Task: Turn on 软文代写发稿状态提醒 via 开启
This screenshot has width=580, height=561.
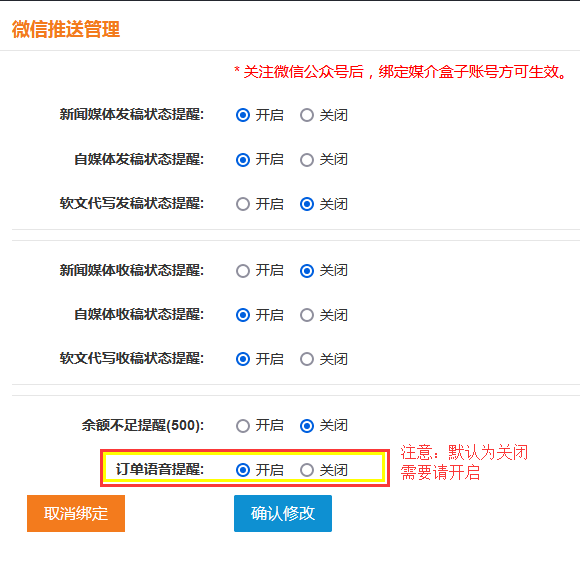Action: (x=243, y=204)
